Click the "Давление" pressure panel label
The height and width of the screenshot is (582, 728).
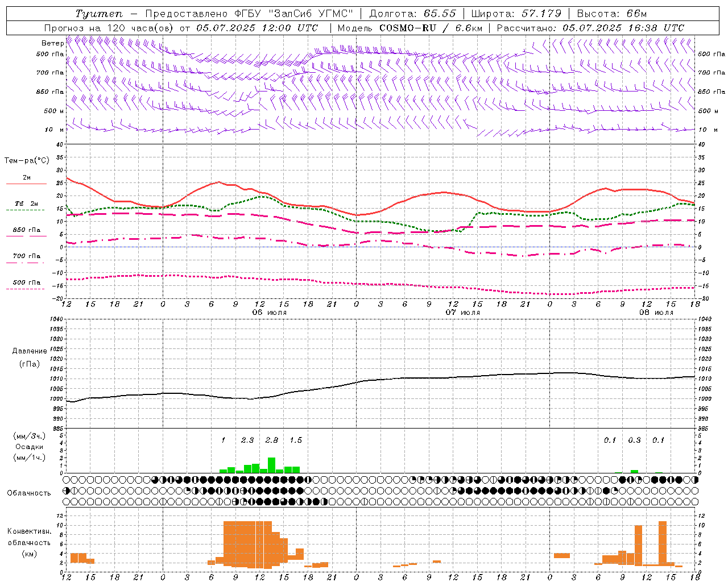pyautogui.click(x=30, y=351)
